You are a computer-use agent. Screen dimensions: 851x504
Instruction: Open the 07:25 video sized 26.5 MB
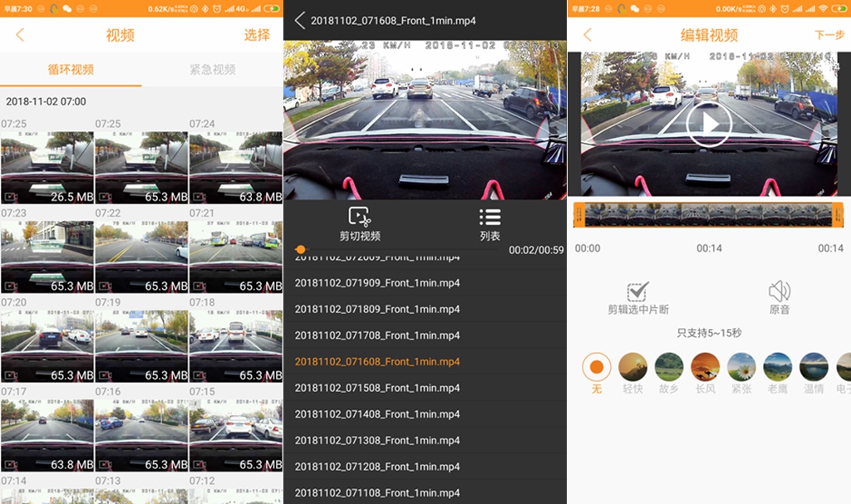click(47, 168)
